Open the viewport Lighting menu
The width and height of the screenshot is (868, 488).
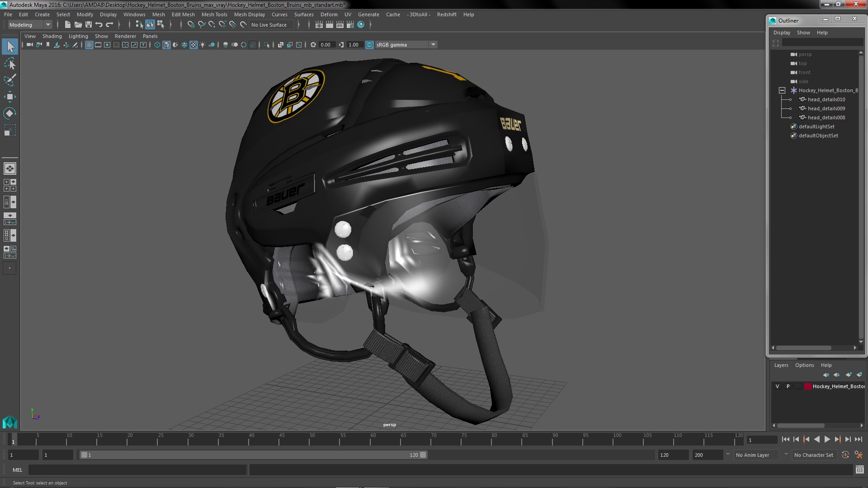[x=78, y=36]
